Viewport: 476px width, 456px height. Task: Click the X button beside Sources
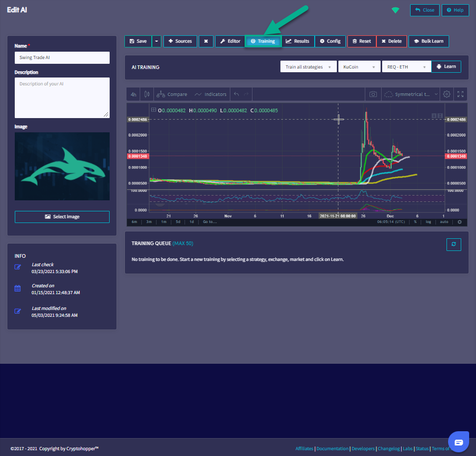(x=206, y=41)
